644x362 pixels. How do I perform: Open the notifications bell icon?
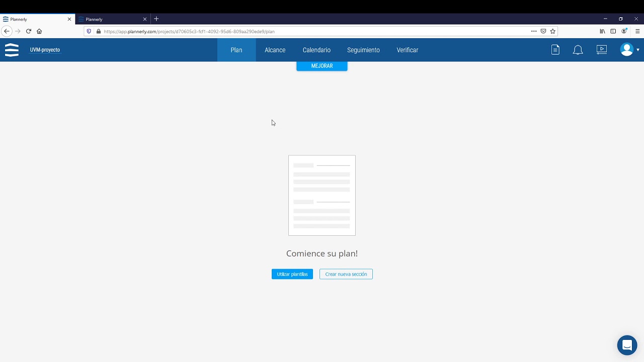[578, 50]
